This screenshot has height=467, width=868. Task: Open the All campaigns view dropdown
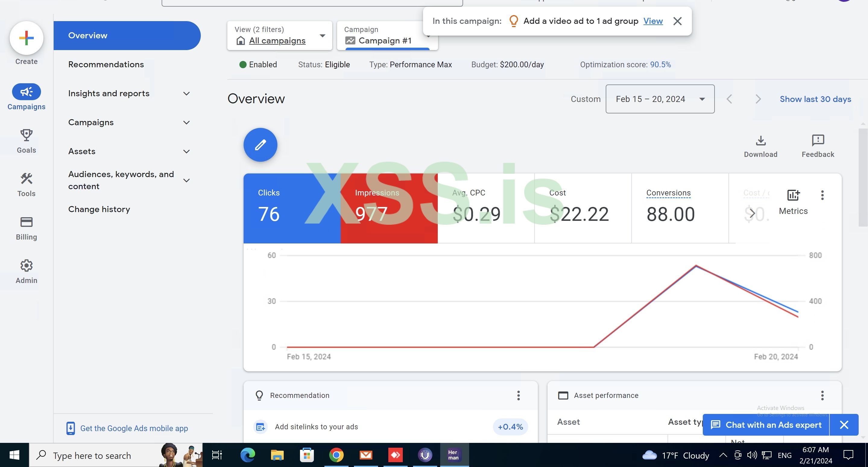pos(279,36)
